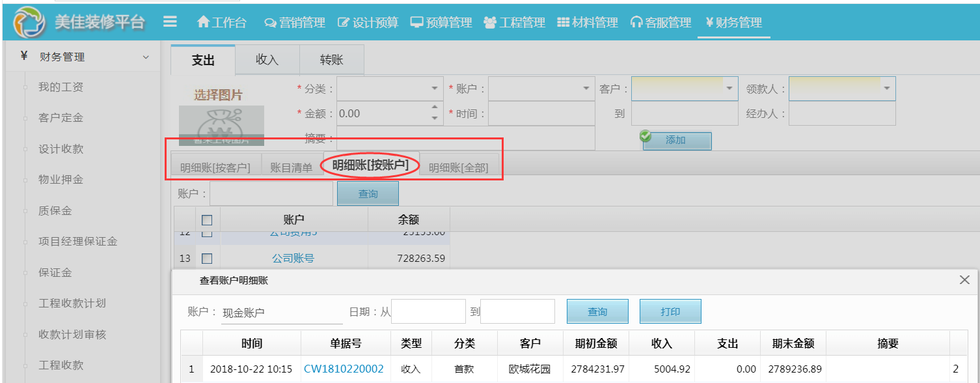Screen dimensions: 980x383
Task: Open 设计预算 edit icon menu
Action: 344,23
